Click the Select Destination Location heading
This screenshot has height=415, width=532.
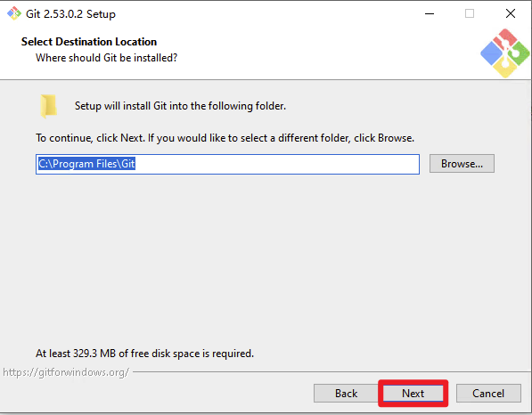pyautogui.click(x=89, y=42)
